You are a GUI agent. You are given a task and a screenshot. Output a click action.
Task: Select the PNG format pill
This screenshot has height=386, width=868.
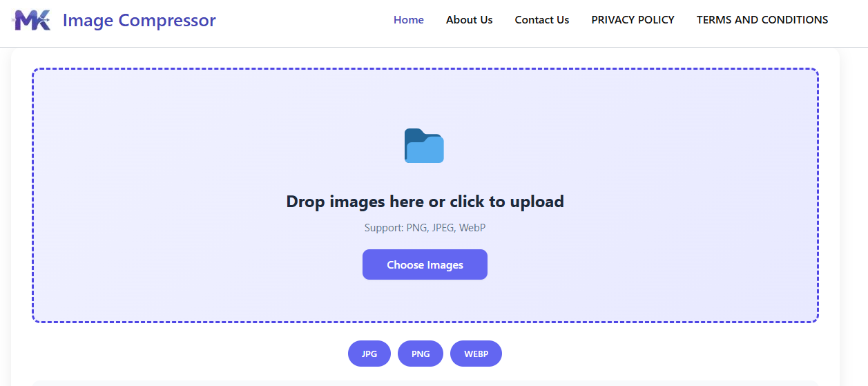tap(421, 354)
